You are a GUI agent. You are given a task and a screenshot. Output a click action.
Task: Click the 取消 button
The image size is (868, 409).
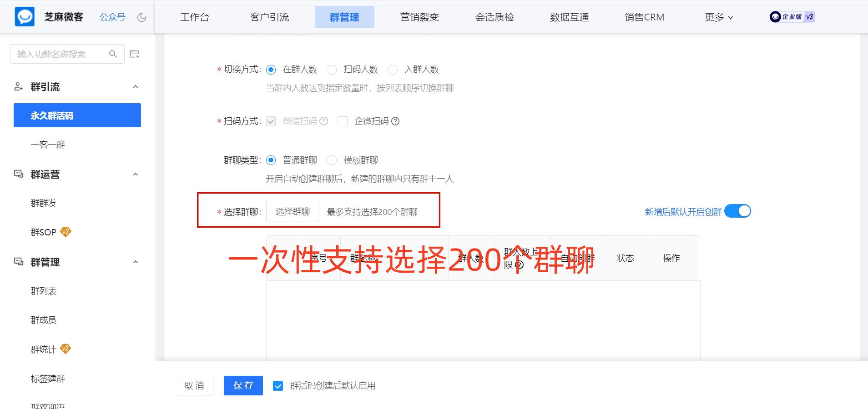(194, 385)
